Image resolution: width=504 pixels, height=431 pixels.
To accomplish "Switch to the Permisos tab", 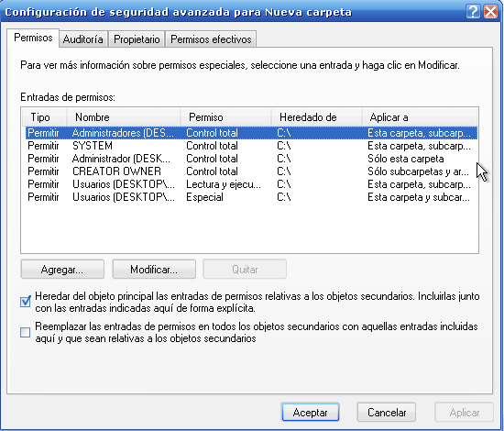I will click(33, 38).
